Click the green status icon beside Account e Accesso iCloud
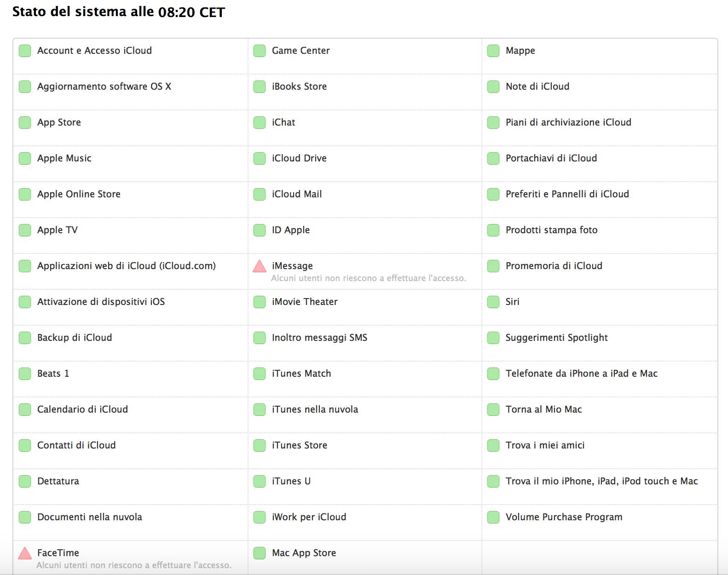The height and width of the screenshot is (575, 728). click(25, 51)
